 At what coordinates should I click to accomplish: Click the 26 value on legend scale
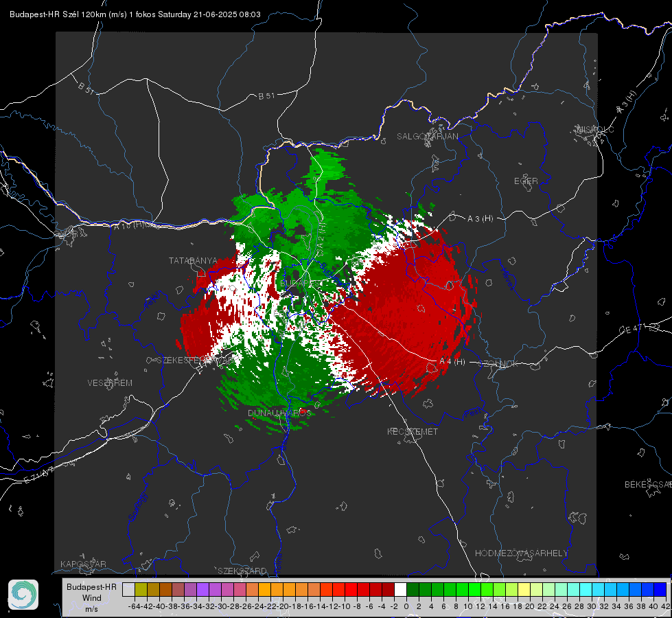(566, 606)
